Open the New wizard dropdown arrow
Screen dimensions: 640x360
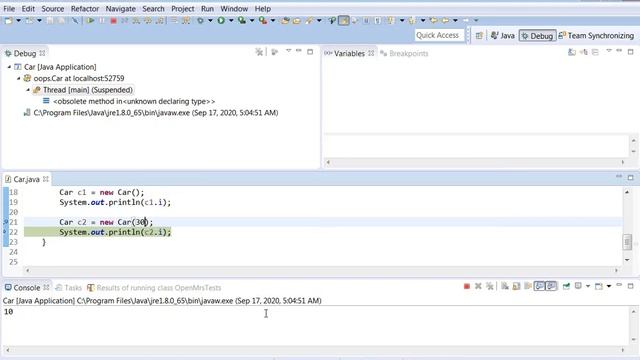[x=18, y=20]
